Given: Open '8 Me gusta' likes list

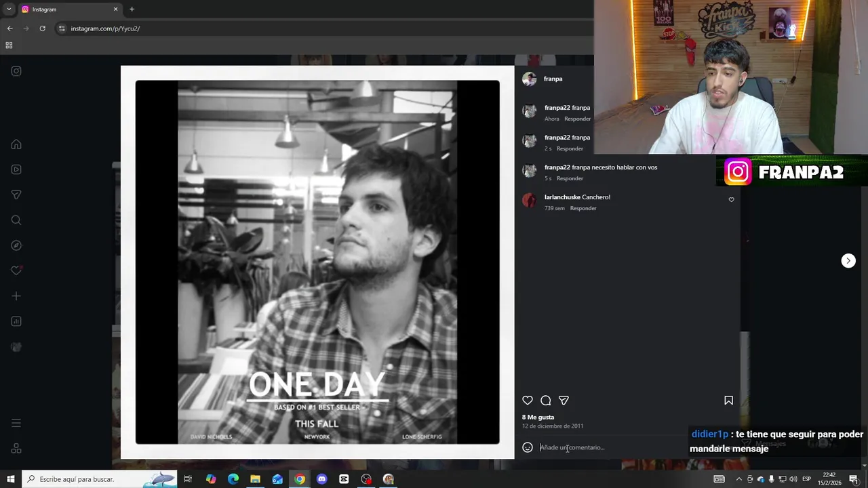Looking at the screenshot, I should point(538,418).
